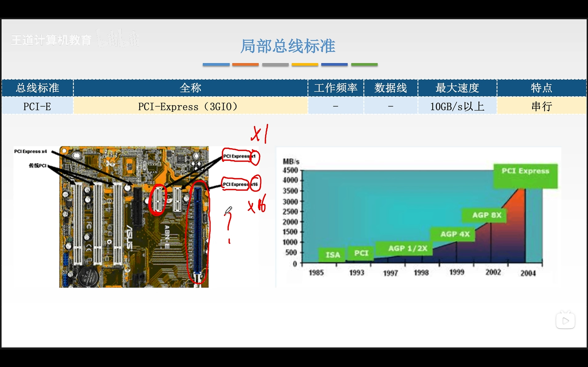Screen dimensions: 588x367
Task: Click the pen cursor icon beside question mark
Action: pos(228,210)
